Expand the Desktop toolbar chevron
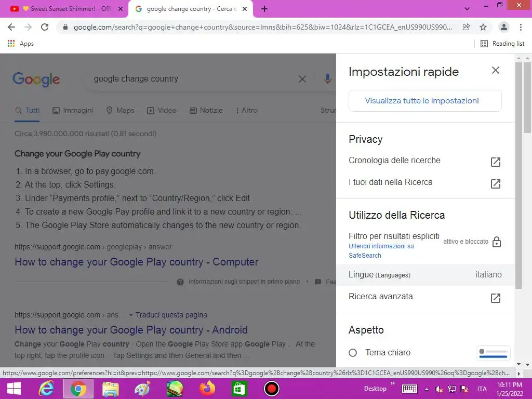 click(x=393, y=383)
